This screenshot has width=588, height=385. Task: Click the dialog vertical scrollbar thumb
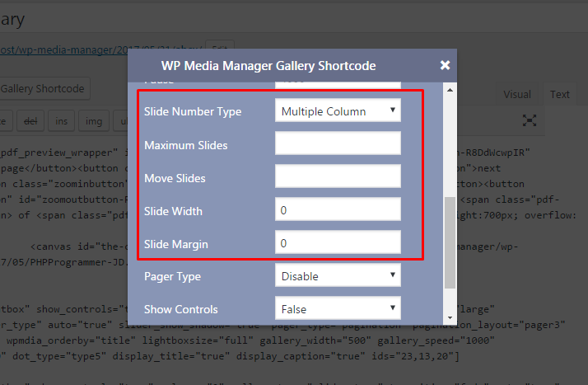click(x=450, y=242)
